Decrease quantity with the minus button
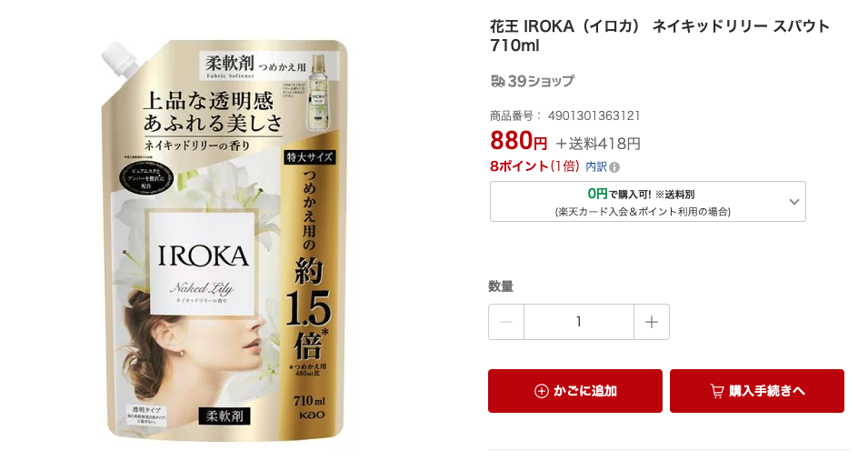This screenshot has width=868, height=461. coord(506,322)
